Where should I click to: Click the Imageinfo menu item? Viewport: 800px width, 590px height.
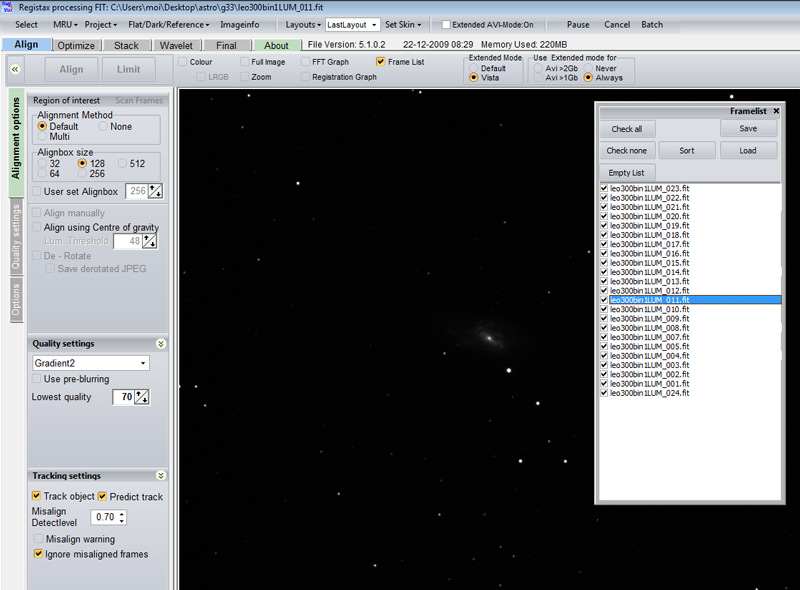[x=239, y=24]
